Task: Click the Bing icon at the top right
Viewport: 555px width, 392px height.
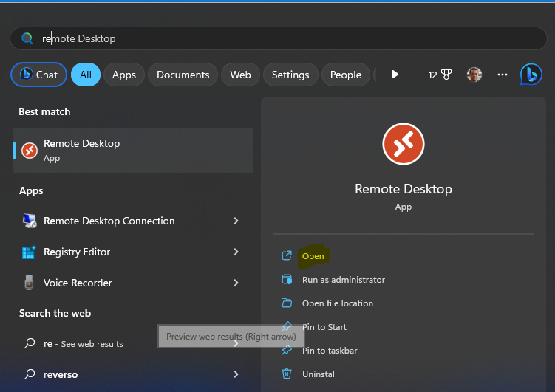Action: (531, 75)
